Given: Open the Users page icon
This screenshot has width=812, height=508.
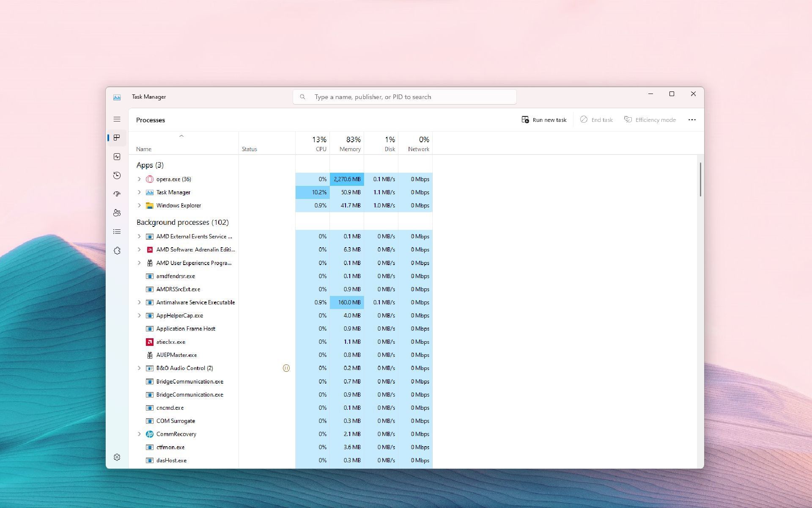Looking at the screenshot, I should pos(117,213).
